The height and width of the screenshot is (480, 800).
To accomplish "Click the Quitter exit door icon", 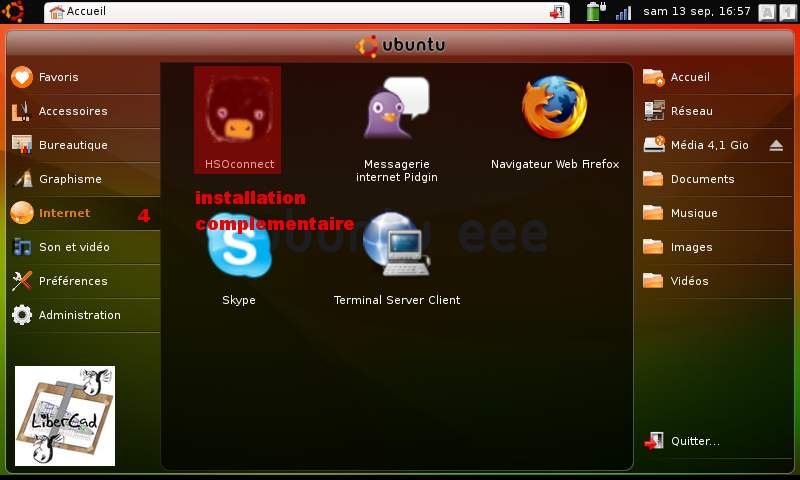I will coord(654,441).
